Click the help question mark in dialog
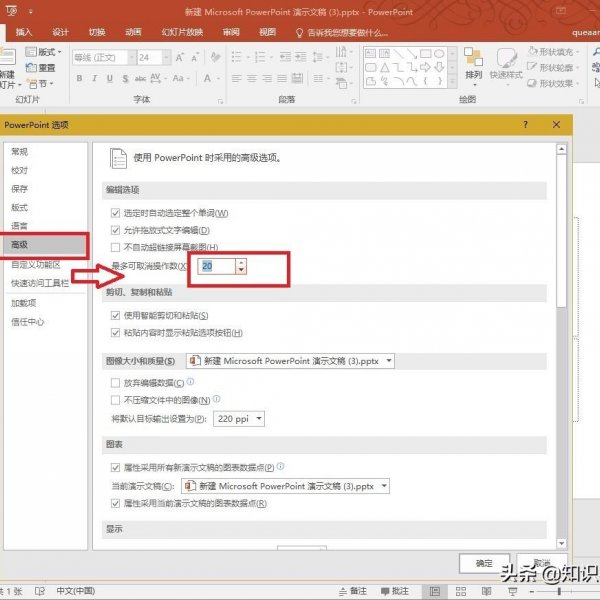The width and height of the screenshot is (600, 600). click(x=525, y=124)
